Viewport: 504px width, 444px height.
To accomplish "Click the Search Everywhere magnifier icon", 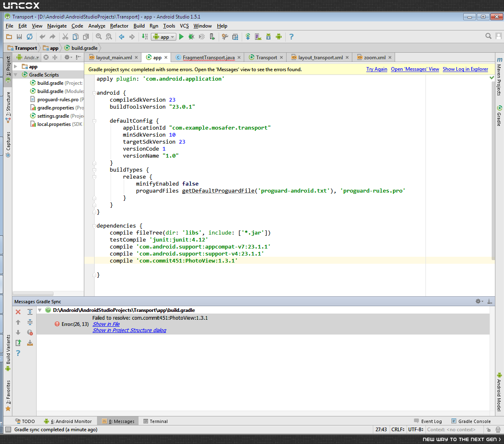I will click(488, 36).
